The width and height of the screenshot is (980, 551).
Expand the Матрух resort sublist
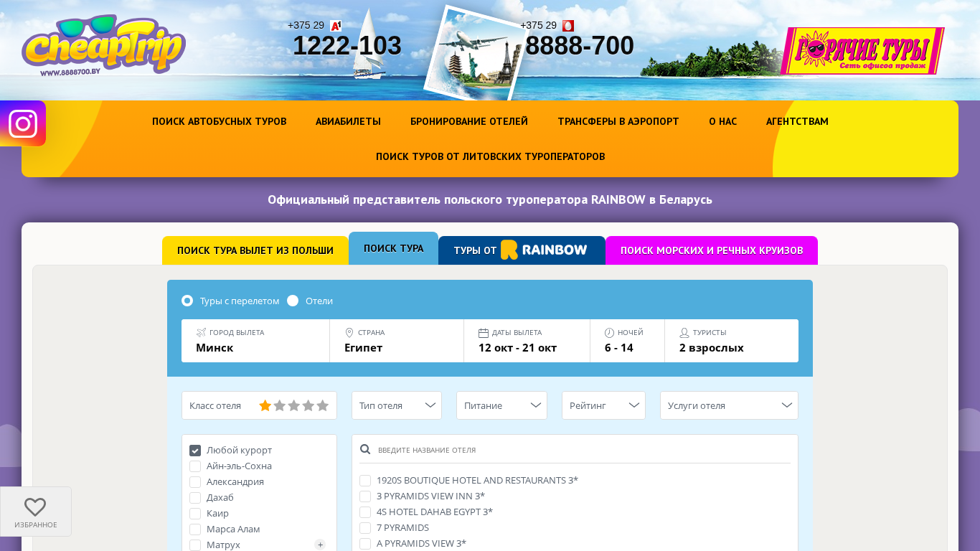[320, 545]
